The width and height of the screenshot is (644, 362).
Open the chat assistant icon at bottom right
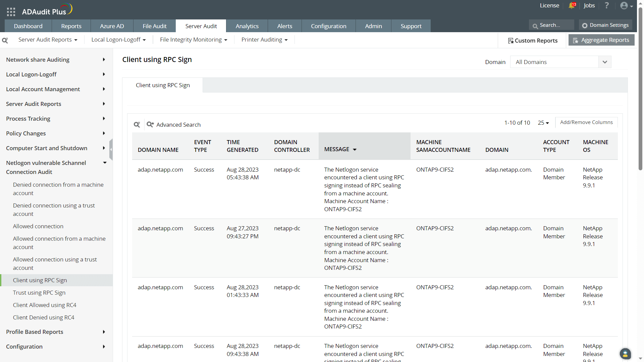[x=625, y=354]
